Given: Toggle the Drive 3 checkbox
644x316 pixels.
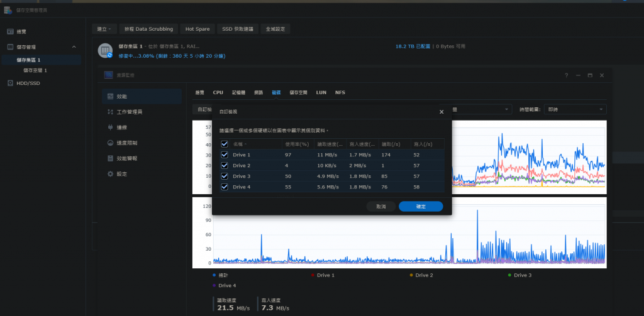Looking at the screenshot, I should [225, 176].
